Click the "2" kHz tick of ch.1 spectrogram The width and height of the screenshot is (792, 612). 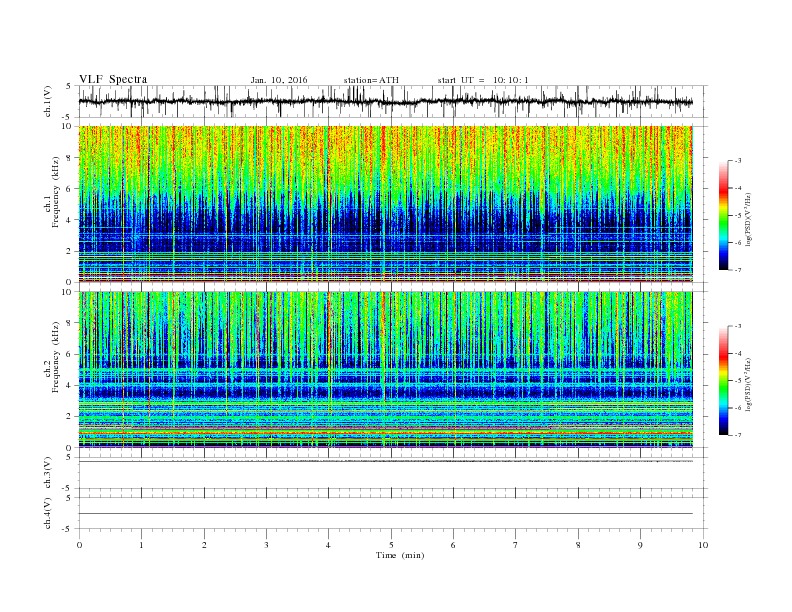pos(70,251)
